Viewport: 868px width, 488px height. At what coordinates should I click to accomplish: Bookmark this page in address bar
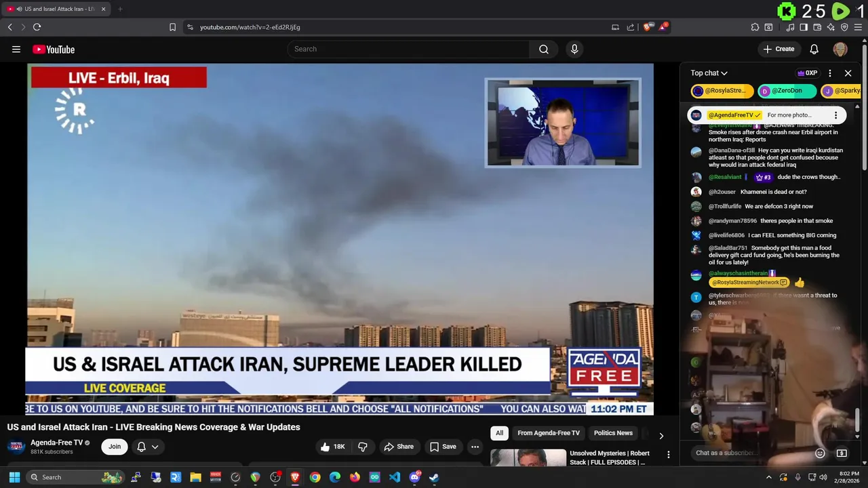(172, 27)
